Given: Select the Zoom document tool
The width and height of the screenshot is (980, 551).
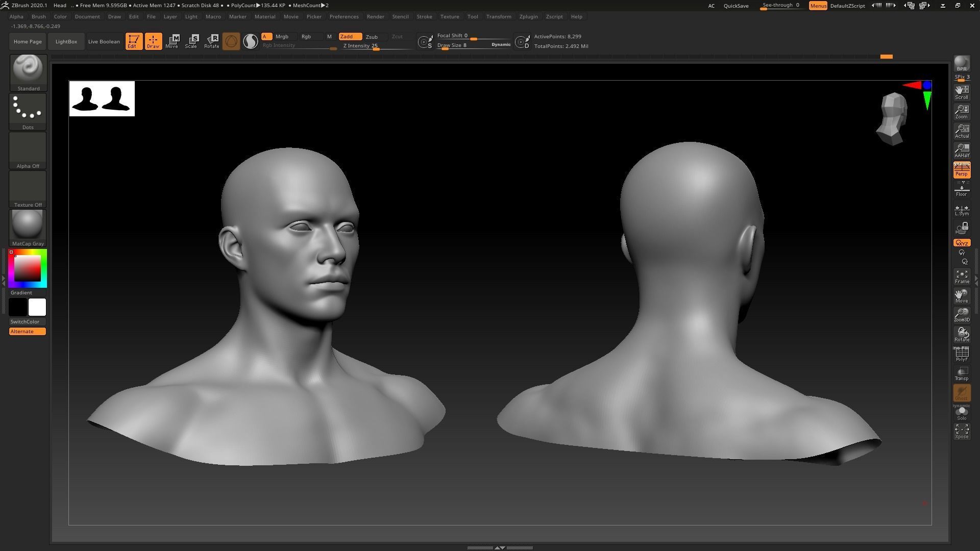Looking at the screenshot, I should pyautogui.click(x=962, y=112).
